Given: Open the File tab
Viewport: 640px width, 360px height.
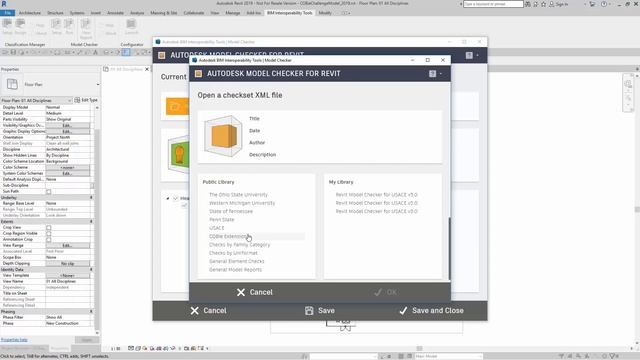Looking at the screenshot, I should click(x=7, y=13).
